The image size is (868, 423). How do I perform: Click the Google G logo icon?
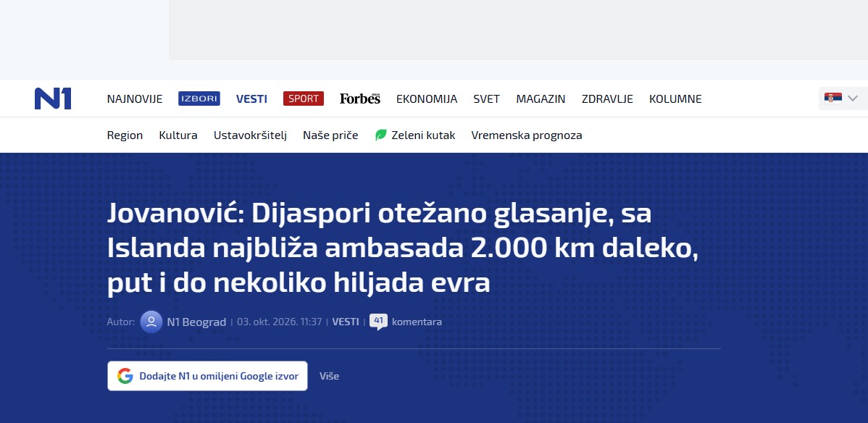coord(125,376)
